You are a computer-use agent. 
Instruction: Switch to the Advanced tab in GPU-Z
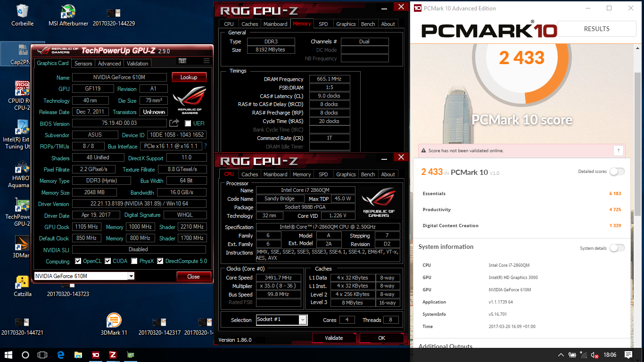(x=109, y=63)
